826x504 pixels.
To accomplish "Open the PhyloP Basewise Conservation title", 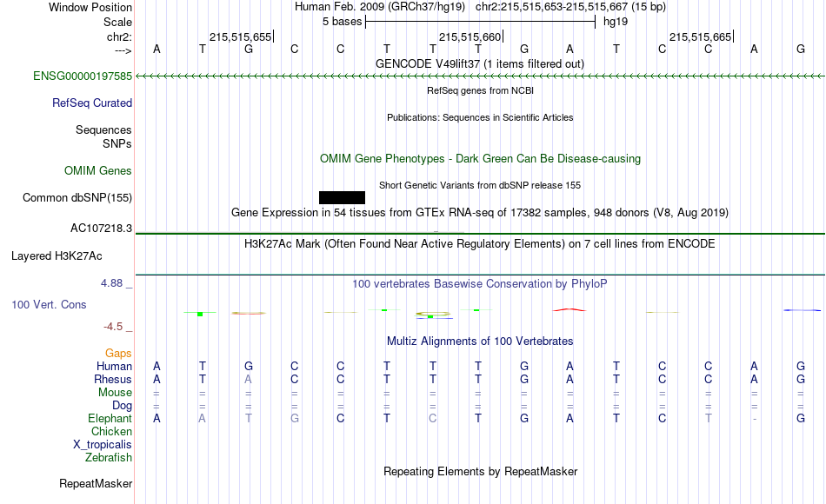I will 480,284.
